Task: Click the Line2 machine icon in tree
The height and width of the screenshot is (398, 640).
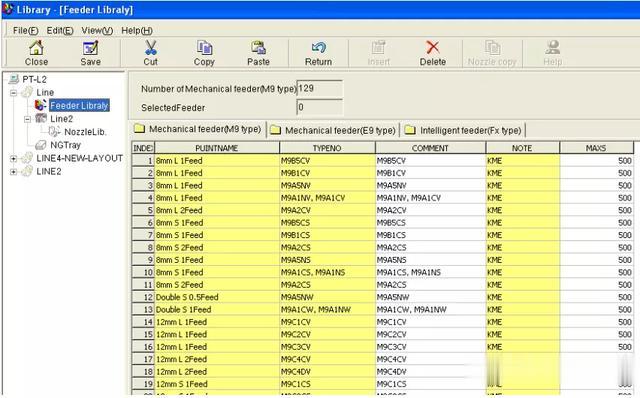Action: [x=41, y=118]
